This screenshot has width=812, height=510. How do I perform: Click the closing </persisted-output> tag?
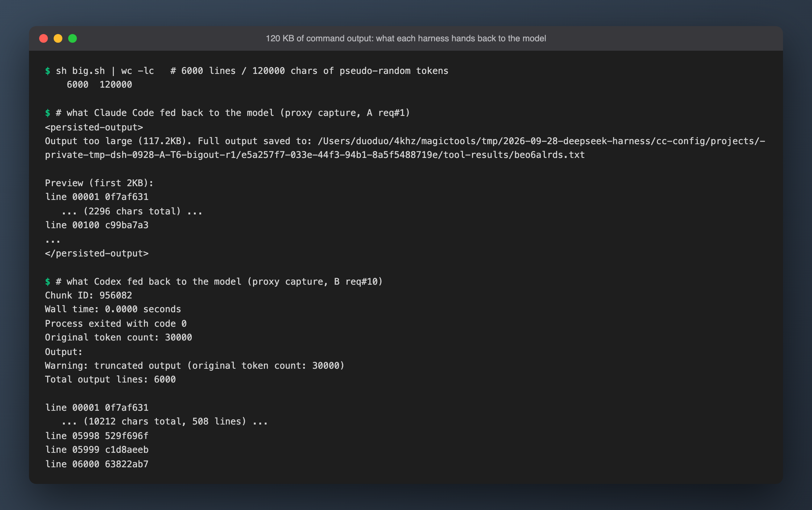point(97,253)
